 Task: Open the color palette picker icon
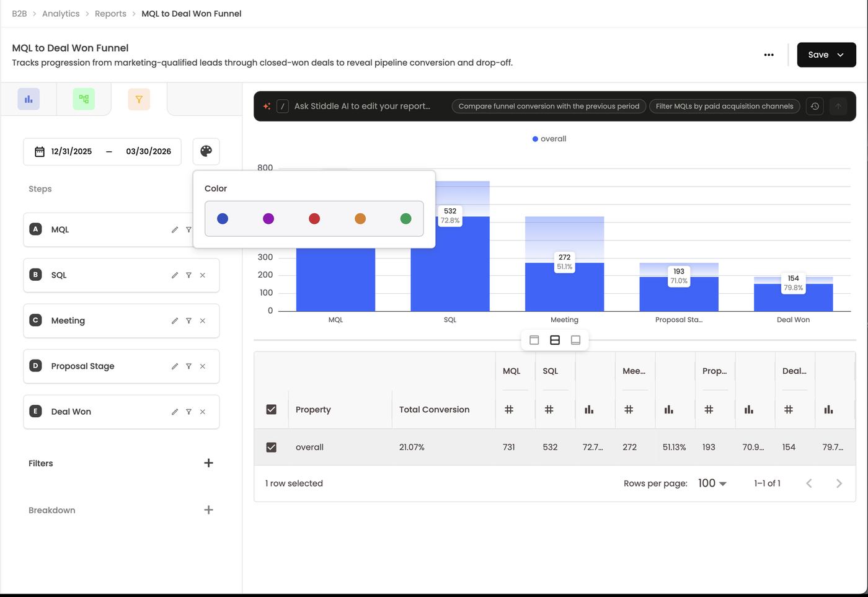(206, 151)
